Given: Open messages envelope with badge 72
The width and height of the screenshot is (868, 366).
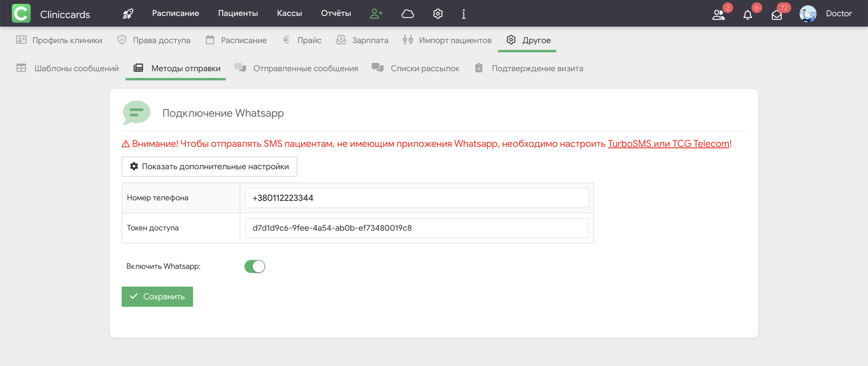Looking at the screenshot, I should pos(777,15).
